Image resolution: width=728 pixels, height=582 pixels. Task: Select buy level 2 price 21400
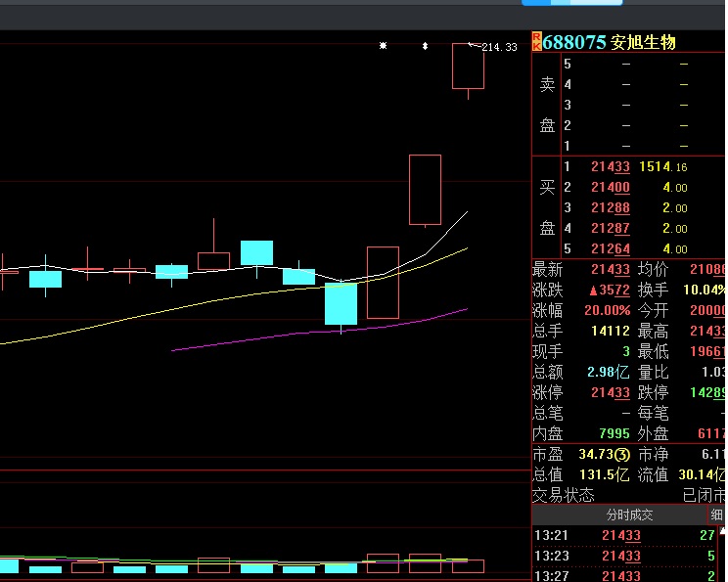coord(610,188)
